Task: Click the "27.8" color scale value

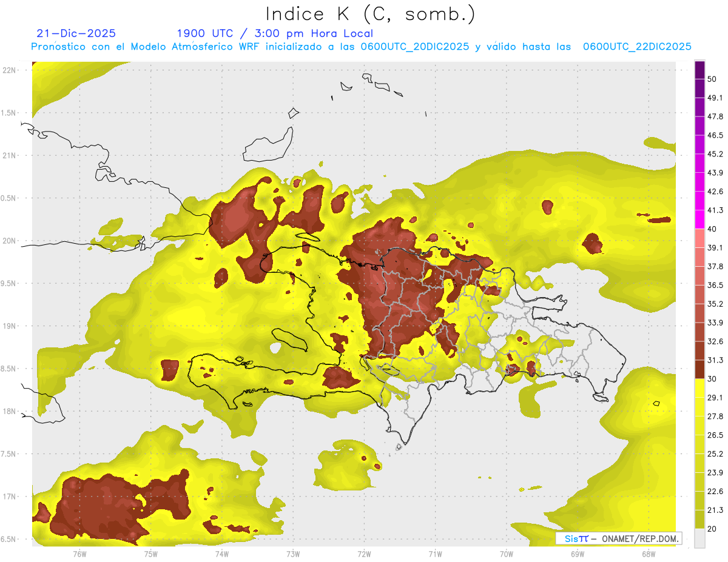Action: (x=715, y=416)
